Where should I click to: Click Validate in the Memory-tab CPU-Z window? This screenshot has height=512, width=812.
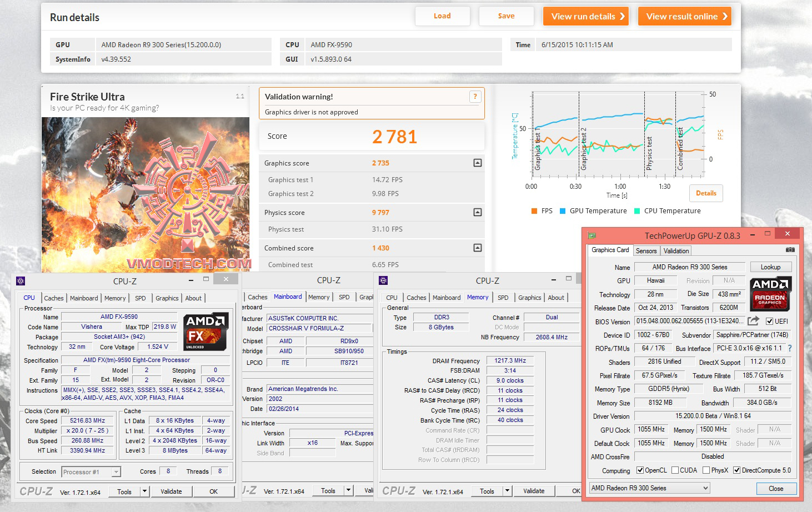pyautogui.click(x=534, y=491)
